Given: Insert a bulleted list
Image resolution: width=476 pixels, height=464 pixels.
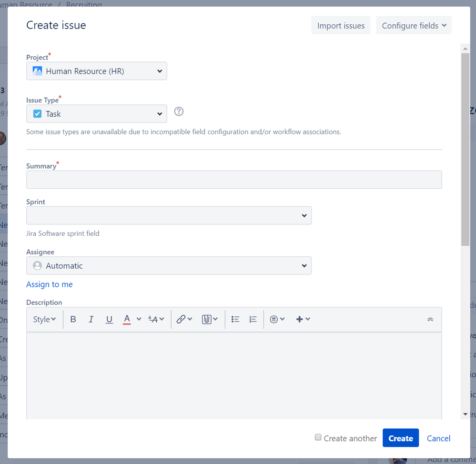Looking at the screenshot, I should click(x=235, y=319).
